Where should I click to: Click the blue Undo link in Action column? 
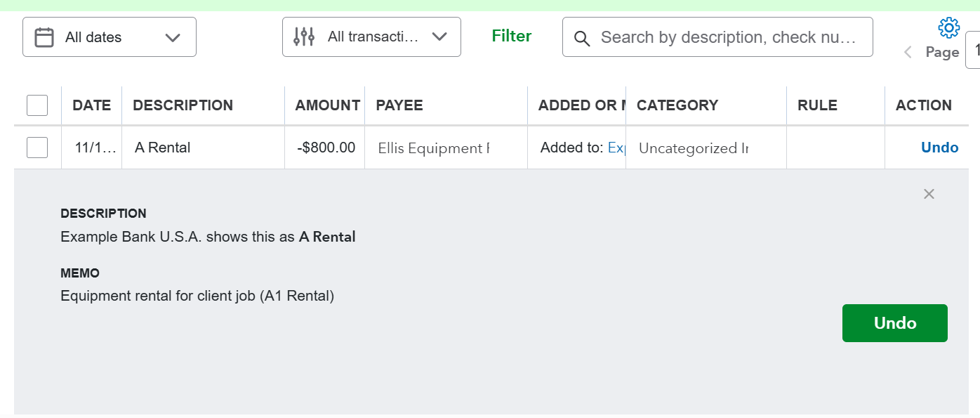pos(939,148)
